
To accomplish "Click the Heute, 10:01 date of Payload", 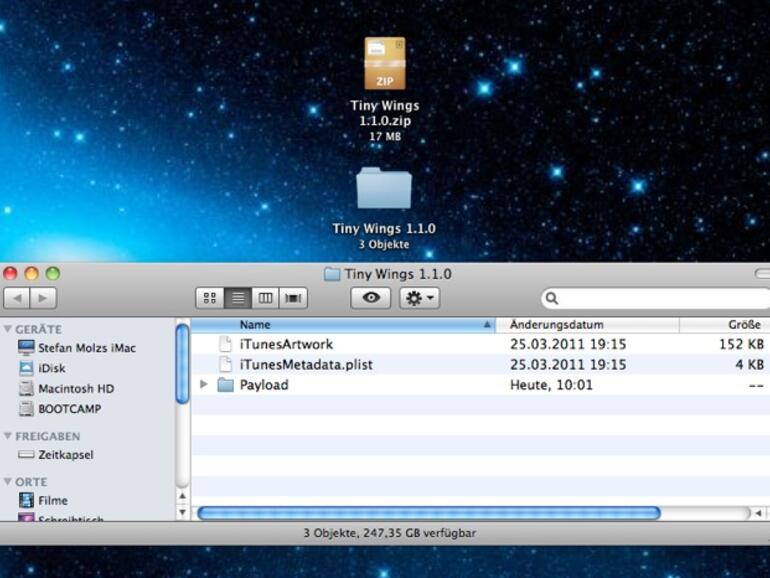I will pyautogui.click(x=551, y=385).
